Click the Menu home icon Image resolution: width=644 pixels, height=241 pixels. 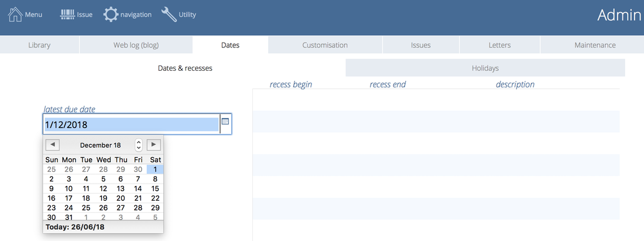(15, 15)
